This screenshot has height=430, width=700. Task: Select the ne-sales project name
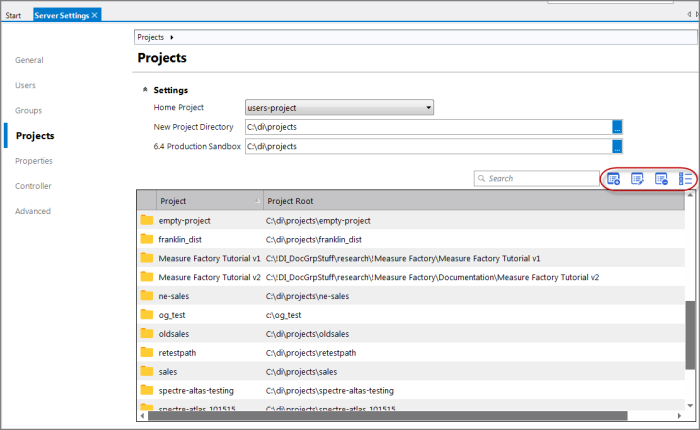tap(174, 296)
